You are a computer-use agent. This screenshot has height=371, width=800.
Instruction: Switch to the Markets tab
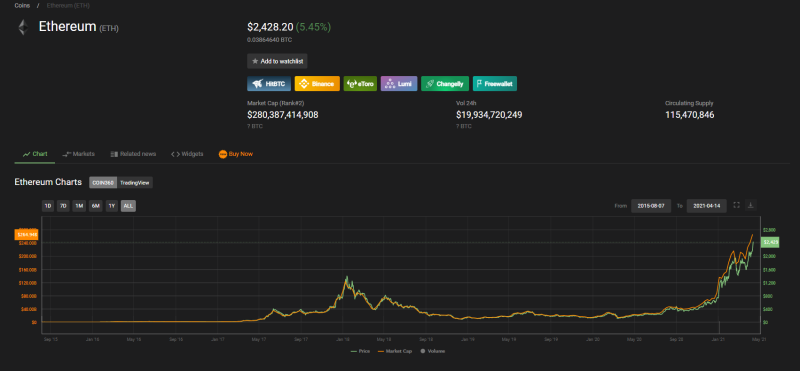79,154
